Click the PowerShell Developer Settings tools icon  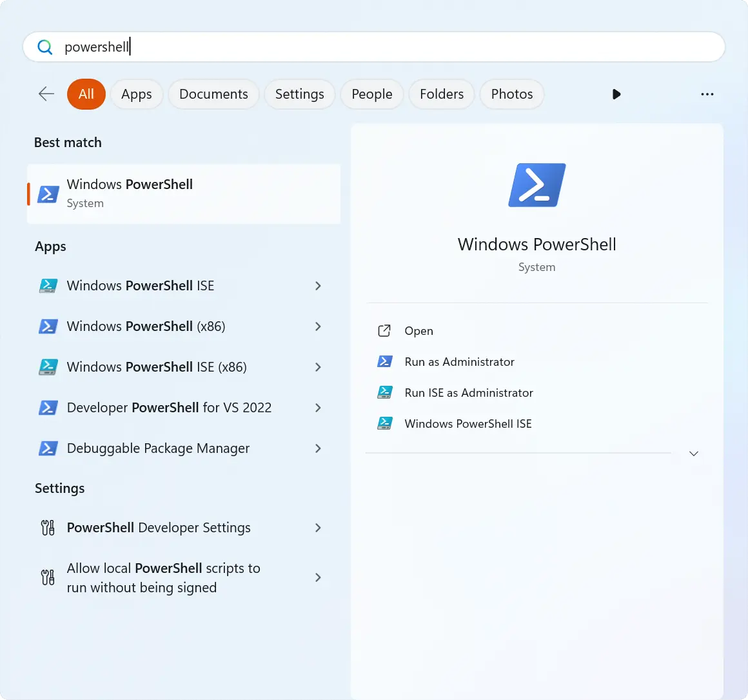pyautogui.click(x=48, y=528)
